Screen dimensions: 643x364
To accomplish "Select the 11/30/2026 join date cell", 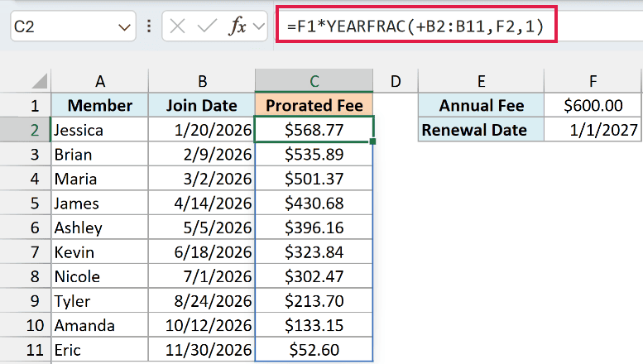I will click(x=202, y=350).
